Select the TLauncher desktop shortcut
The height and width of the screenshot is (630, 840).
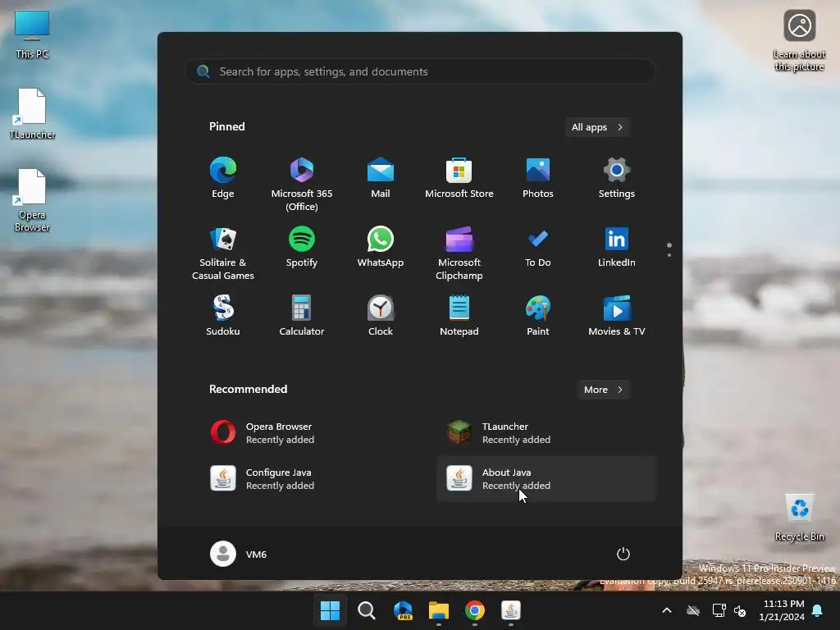(32, 114)
